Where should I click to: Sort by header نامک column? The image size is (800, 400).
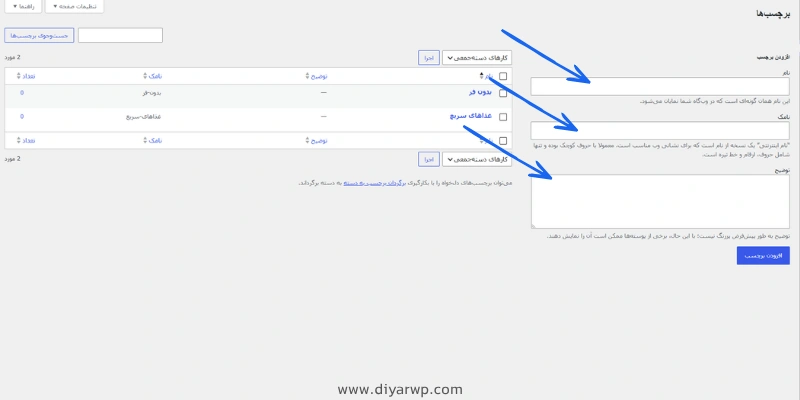153,76
